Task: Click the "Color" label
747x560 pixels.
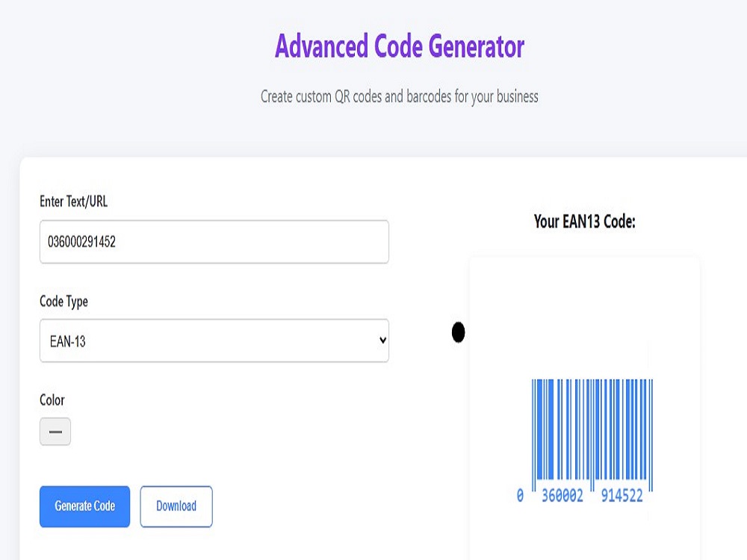Action: point(52,400)
